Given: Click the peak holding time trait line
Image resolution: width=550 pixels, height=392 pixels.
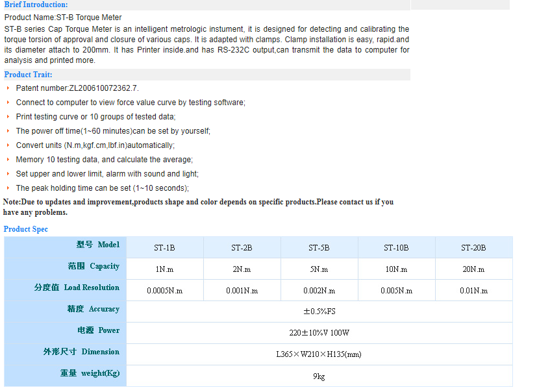Looking at the screenshot, I should coord(102,188).
